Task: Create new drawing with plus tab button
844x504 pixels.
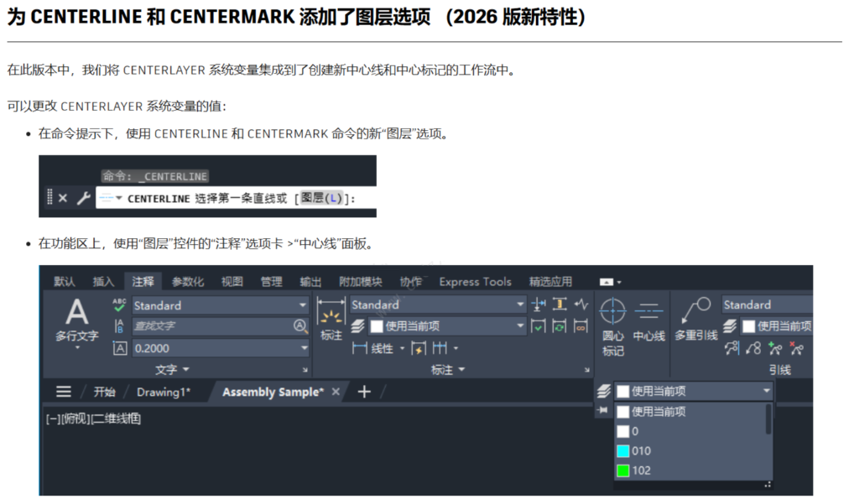Action: coord(362,392)
